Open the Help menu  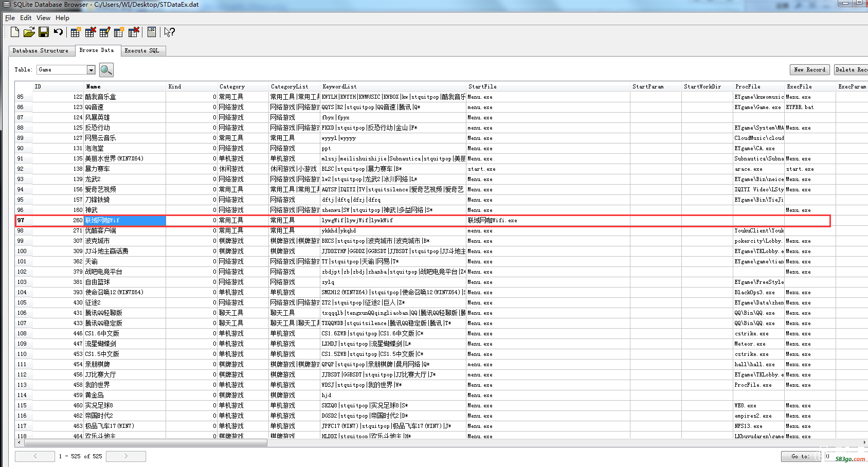point(62,17)
